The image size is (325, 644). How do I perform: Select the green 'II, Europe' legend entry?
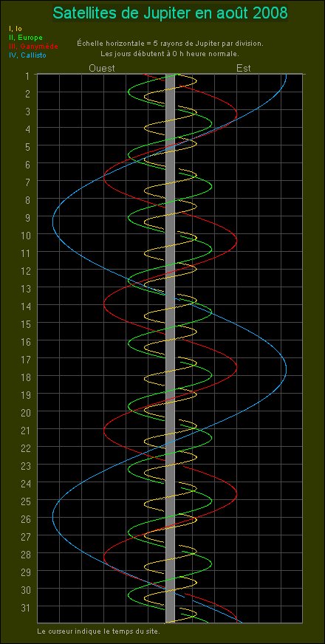(x=25, y=38)
